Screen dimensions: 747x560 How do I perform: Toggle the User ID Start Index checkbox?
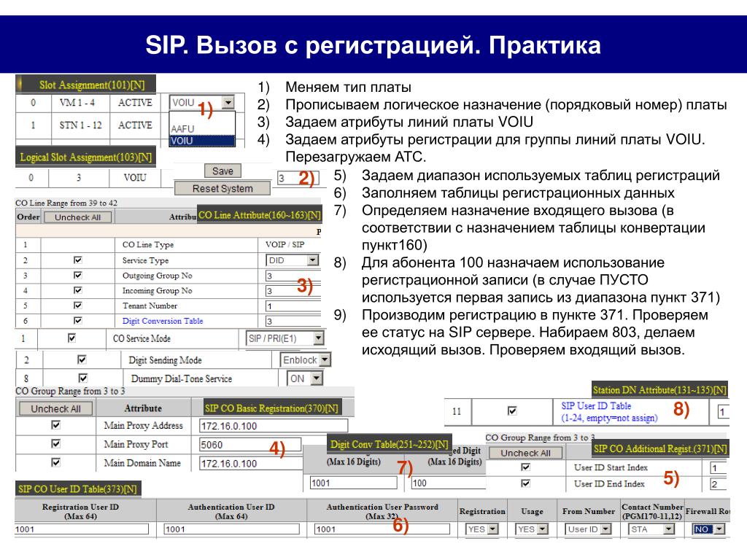pyautogui.click(x=525, y=467)
